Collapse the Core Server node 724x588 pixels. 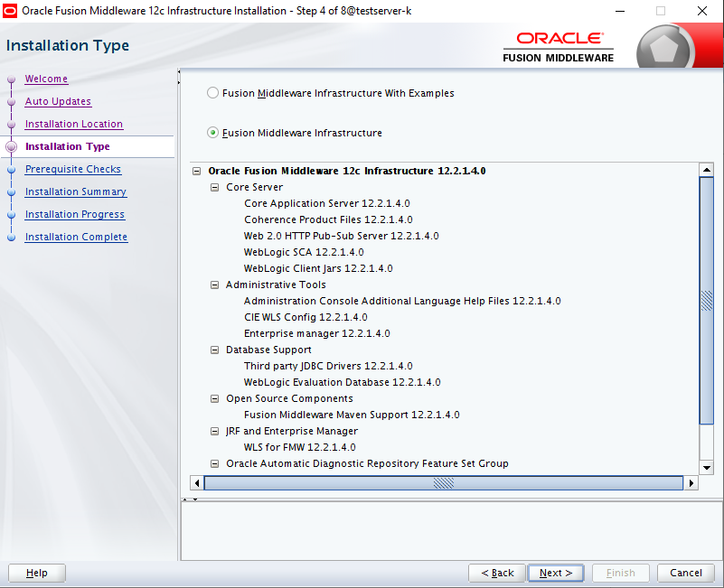click(x=215, y=187)
